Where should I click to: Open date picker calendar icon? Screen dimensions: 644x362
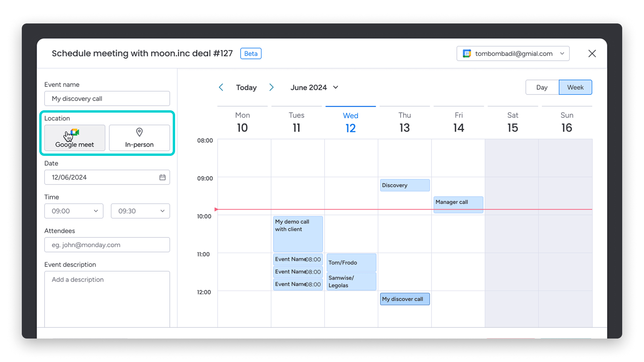(x=162, y=177)
